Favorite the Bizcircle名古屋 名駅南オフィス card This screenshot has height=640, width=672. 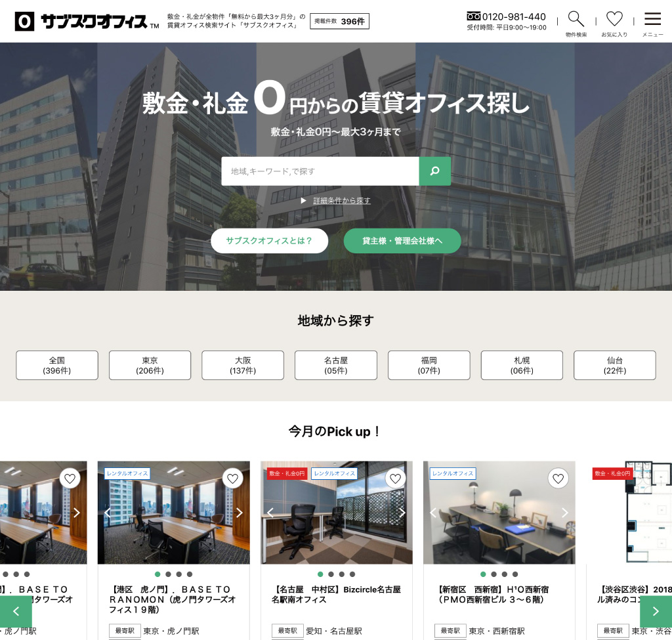(x=396, y=479)
